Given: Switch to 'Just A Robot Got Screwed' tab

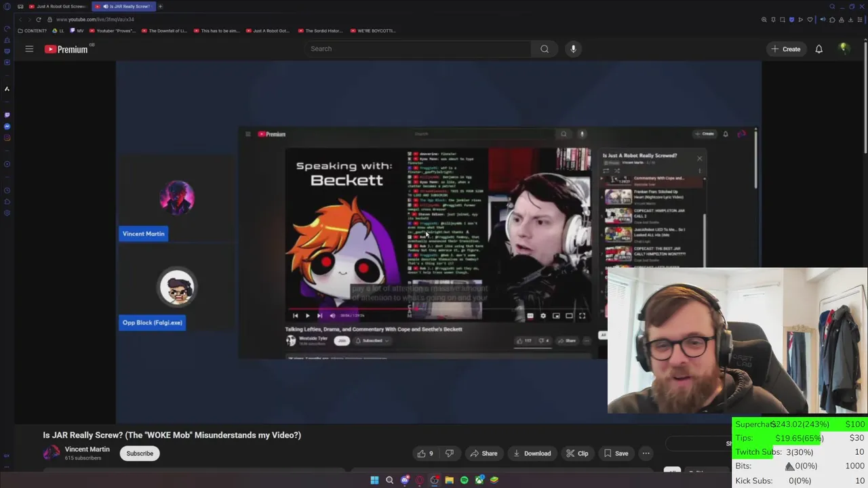Looking at the screenshot, I should [58, 6].
